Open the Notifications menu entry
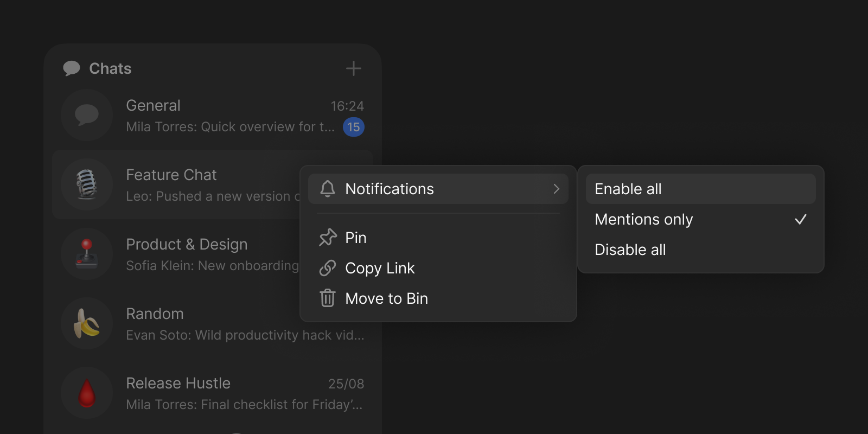 click(390, 189)
